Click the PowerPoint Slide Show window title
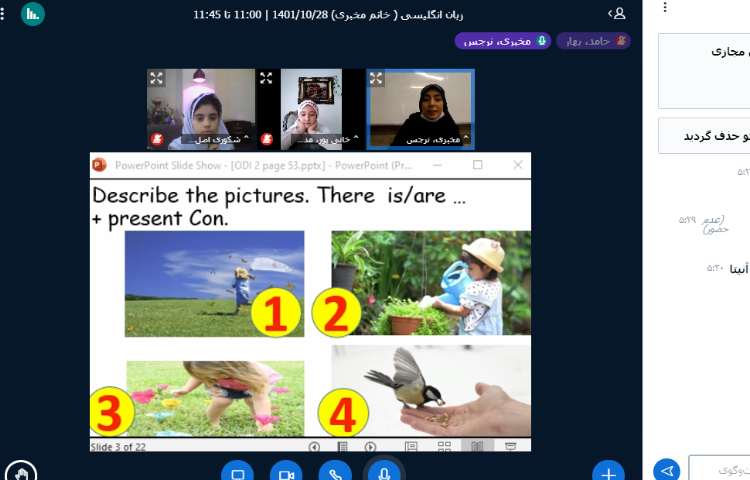The width and height of the screenshot is (750, 480). 263,165
